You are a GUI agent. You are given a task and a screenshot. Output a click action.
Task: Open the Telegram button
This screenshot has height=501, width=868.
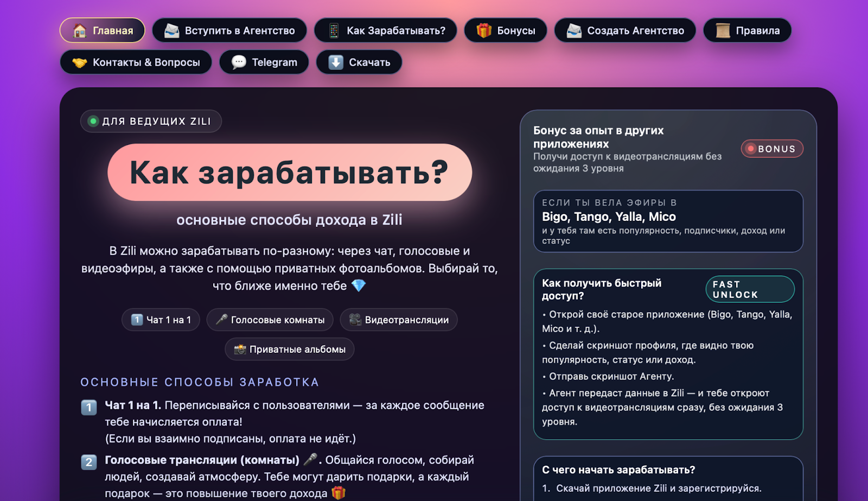[264, 62]
